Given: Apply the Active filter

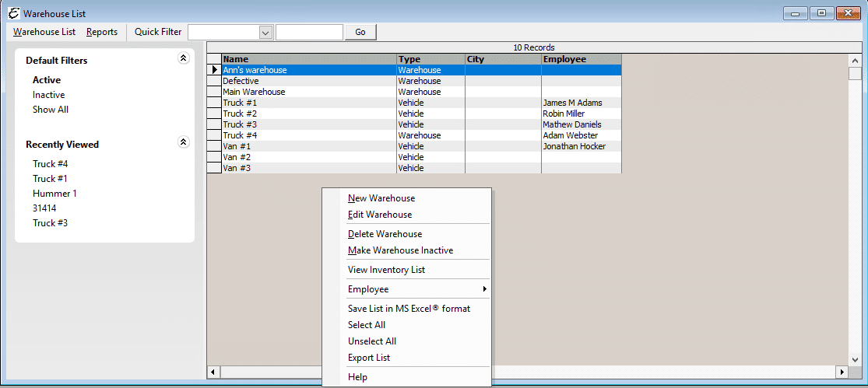Looking at the screenshot, I should 47,80.
